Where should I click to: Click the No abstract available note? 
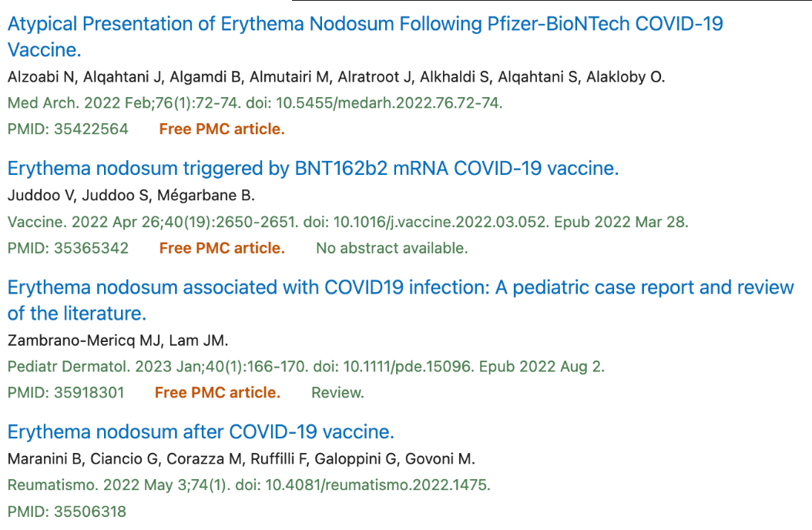[x=392, y=248]
